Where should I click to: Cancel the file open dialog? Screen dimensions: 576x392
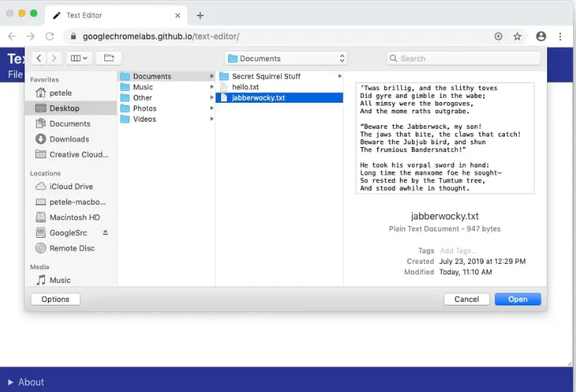467,299
